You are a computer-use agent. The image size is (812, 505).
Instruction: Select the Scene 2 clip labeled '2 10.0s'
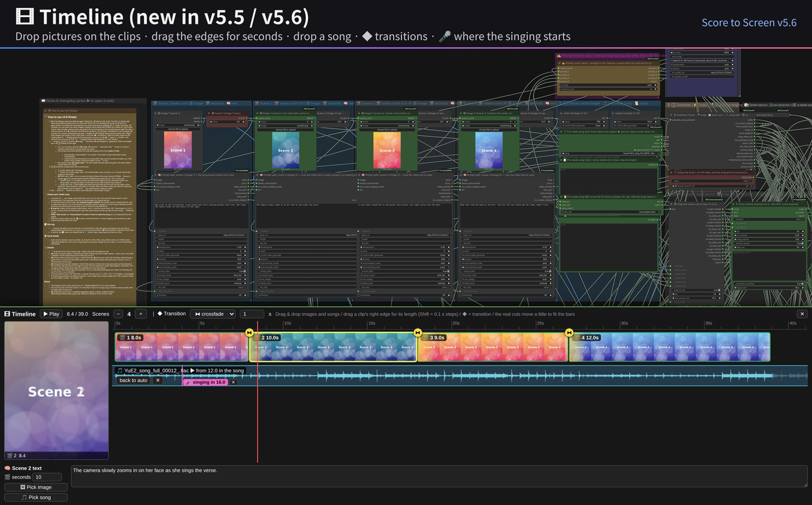(x=334, y=347)
